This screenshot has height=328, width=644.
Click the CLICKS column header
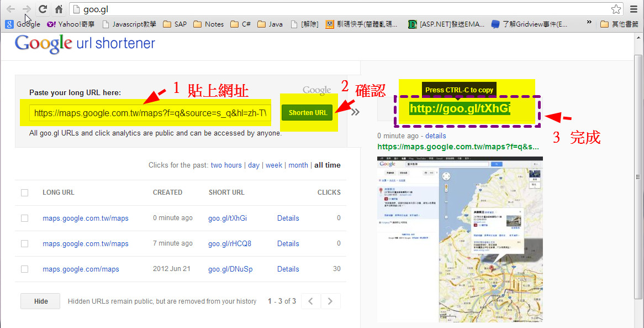tap(329, 192)
